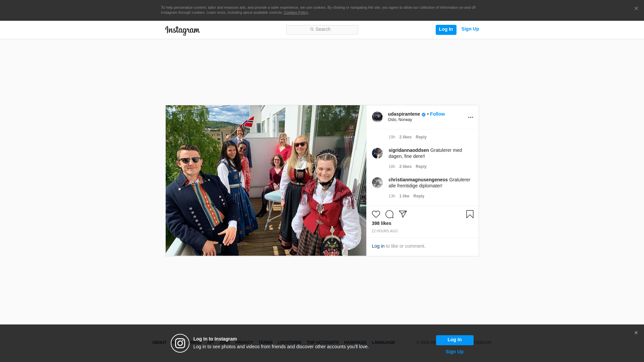This screenshot has height=362, width=644.
Task: Open the PRIVACY footer link
Action: [x=244, y=343]
